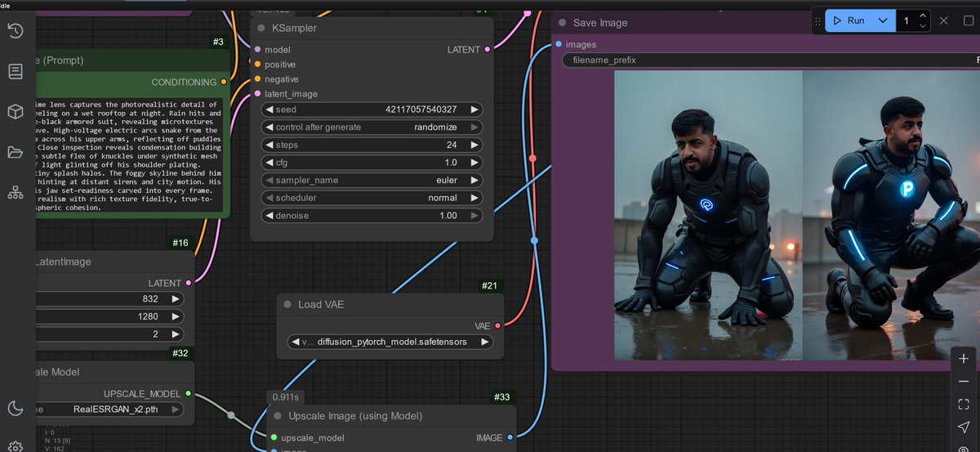Advance sampler_name with its right arrow
Viewport: 980px width, 452px height.
pyautogui.click(x=474, y=181)
